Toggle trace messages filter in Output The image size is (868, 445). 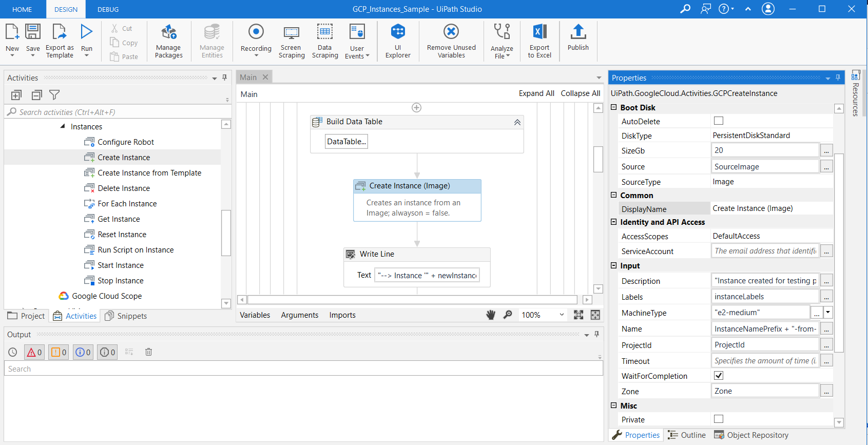[x=107, y=352]
